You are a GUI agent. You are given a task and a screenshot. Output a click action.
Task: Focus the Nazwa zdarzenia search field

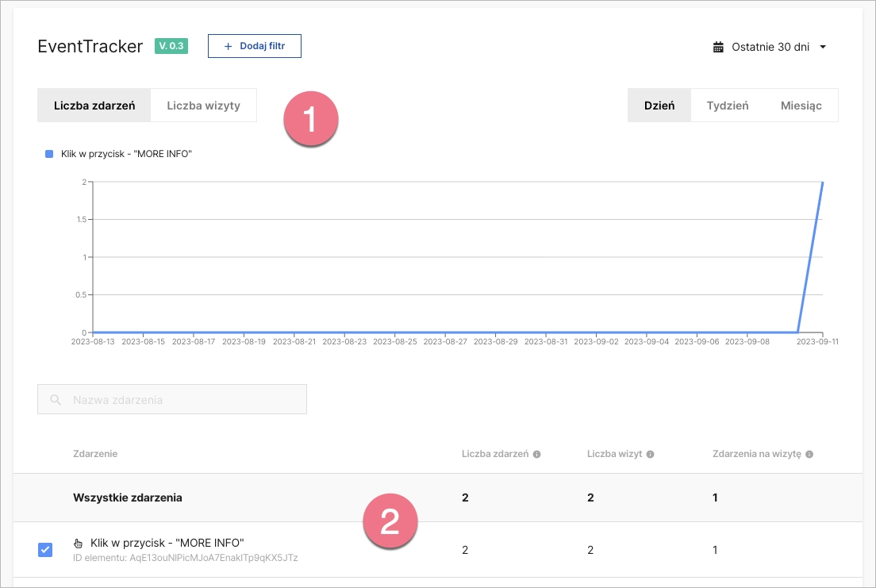pyautogui.click(x=182, y=400)
